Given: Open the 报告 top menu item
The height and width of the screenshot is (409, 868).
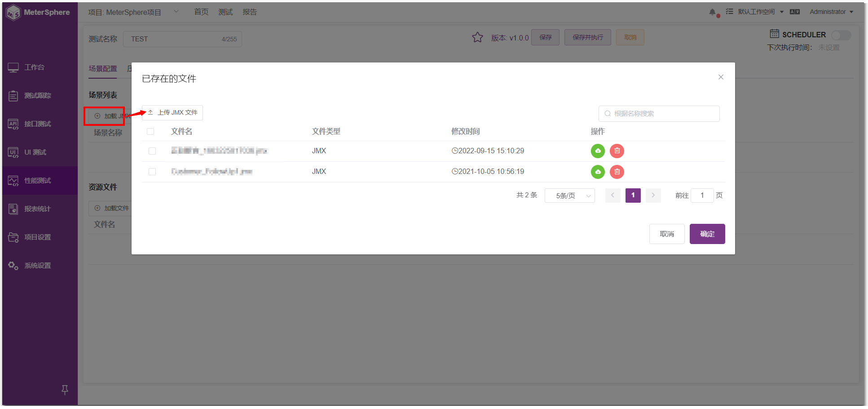Looking at the screenshot, I should tap(250, 12).
